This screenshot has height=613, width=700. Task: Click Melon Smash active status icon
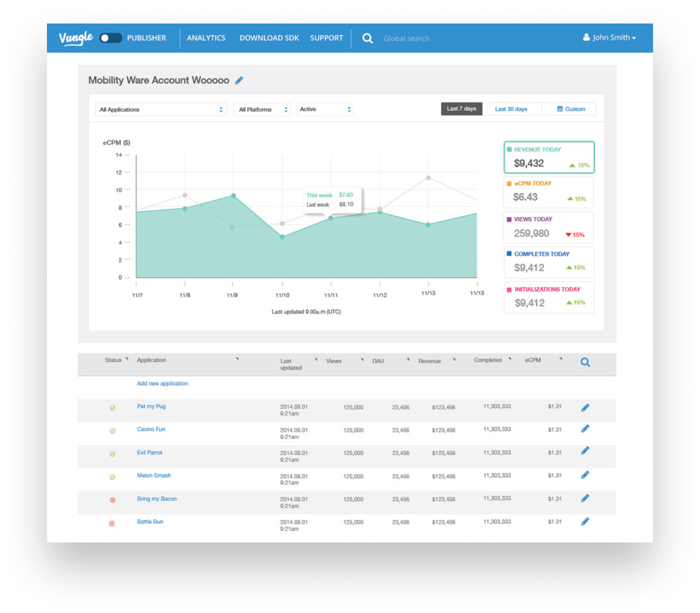[x=112, y=477]
